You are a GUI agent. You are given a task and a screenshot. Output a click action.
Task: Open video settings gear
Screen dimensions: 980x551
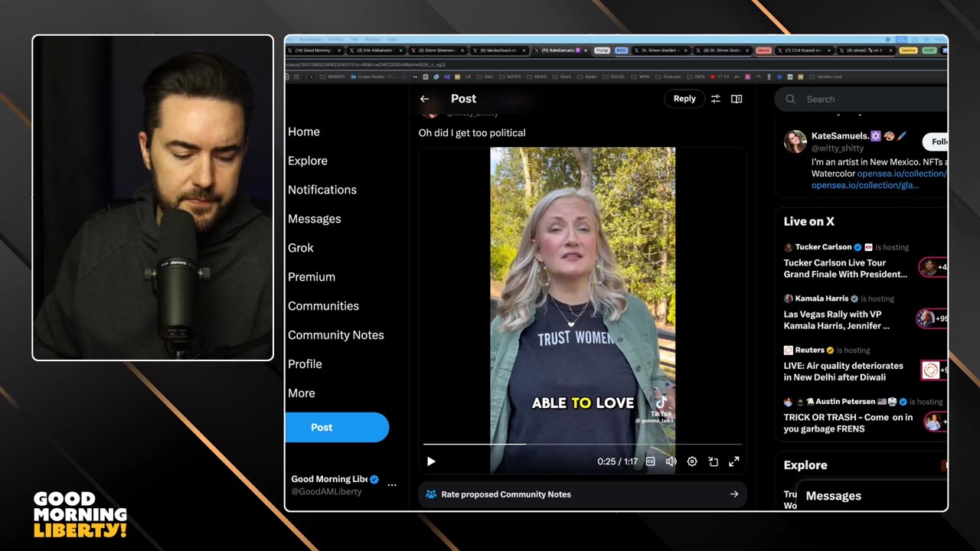(x=692, y=461)
